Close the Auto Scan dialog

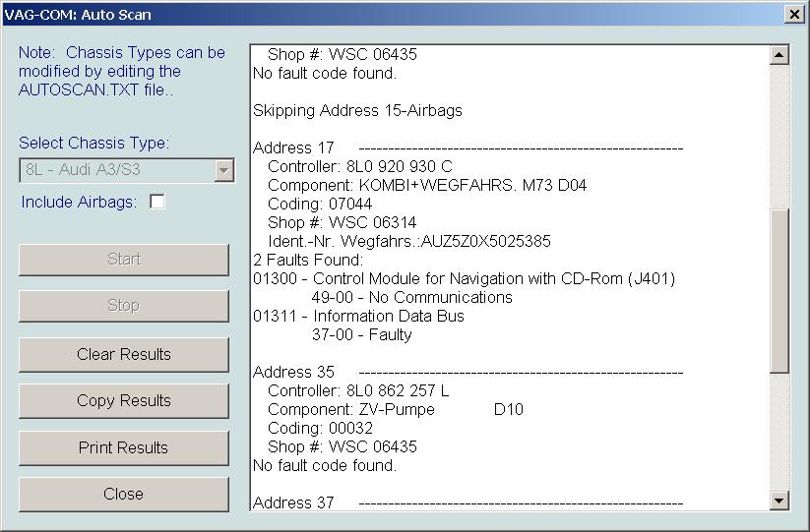coord(124,495)
